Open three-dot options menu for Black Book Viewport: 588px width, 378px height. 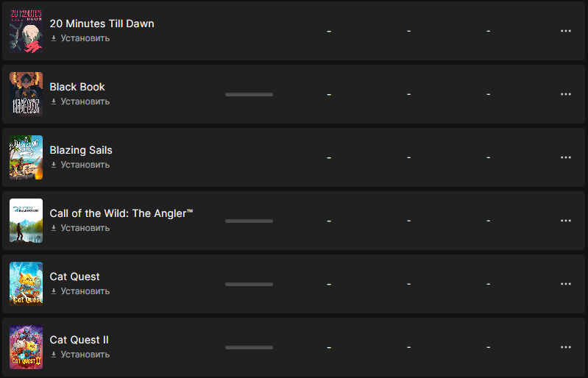click(565, 94)
